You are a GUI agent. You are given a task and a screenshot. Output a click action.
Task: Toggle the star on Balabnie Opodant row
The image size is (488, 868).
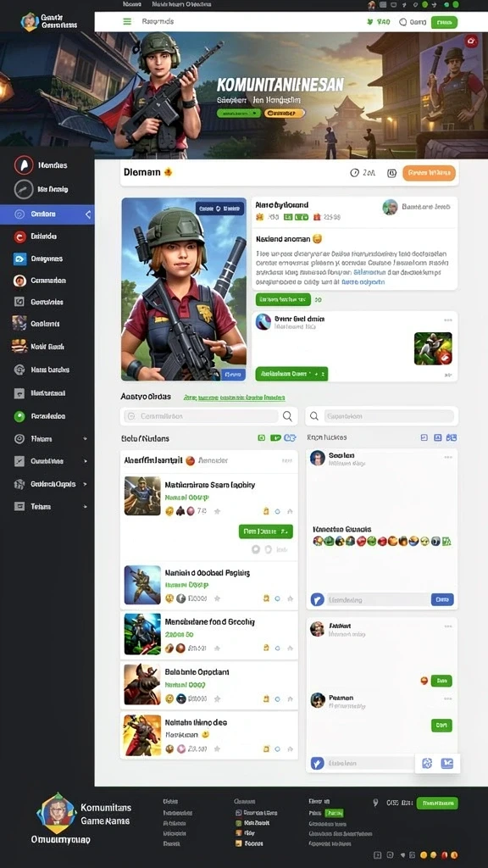pos(217,698)
